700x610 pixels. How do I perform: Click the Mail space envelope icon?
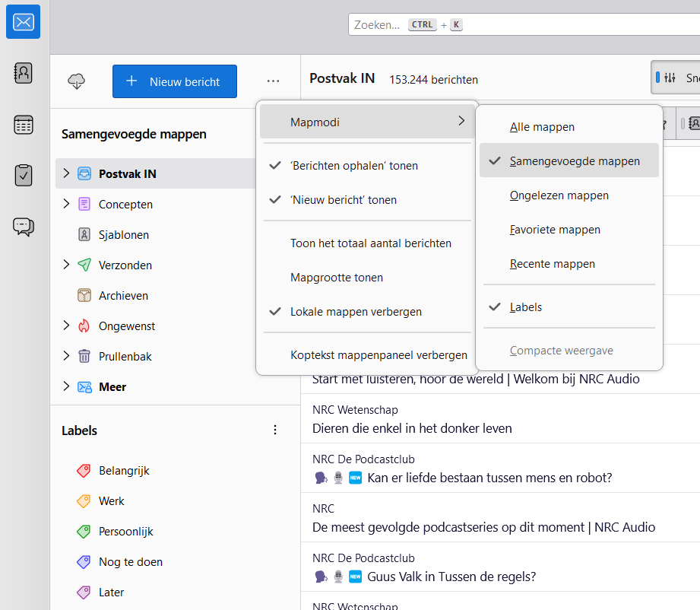24,22
